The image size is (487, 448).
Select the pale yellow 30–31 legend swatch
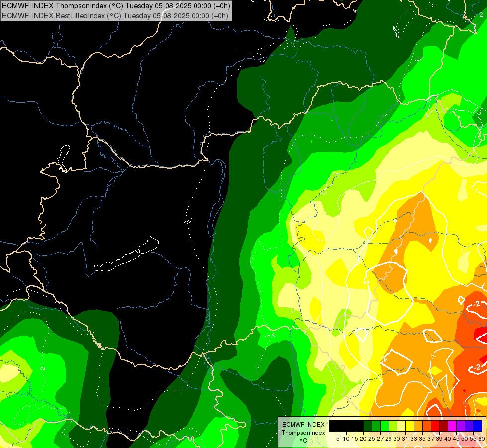coord(401,426)
